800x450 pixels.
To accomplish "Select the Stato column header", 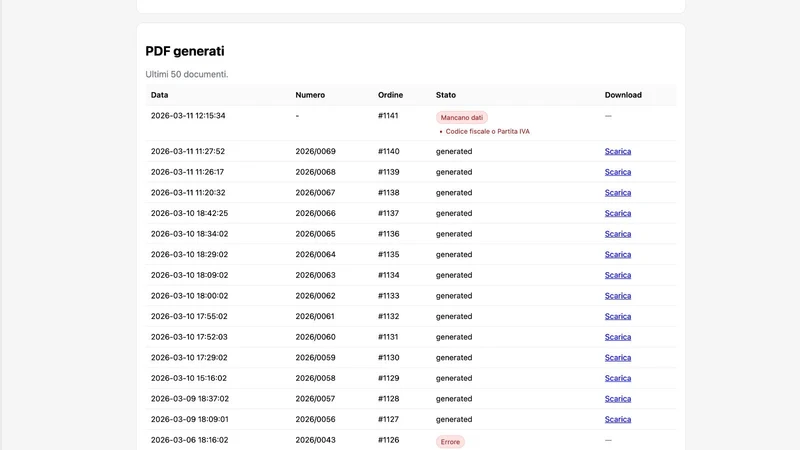I will [x=446, y=95].
